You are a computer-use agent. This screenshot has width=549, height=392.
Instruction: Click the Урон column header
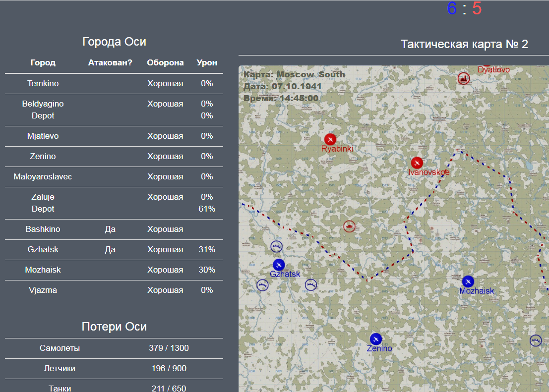207,62
